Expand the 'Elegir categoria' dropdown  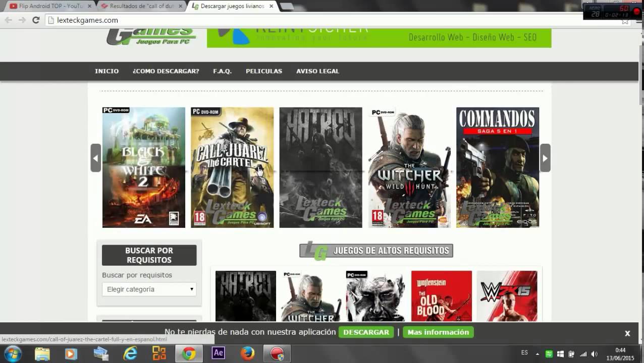point(149,289)
